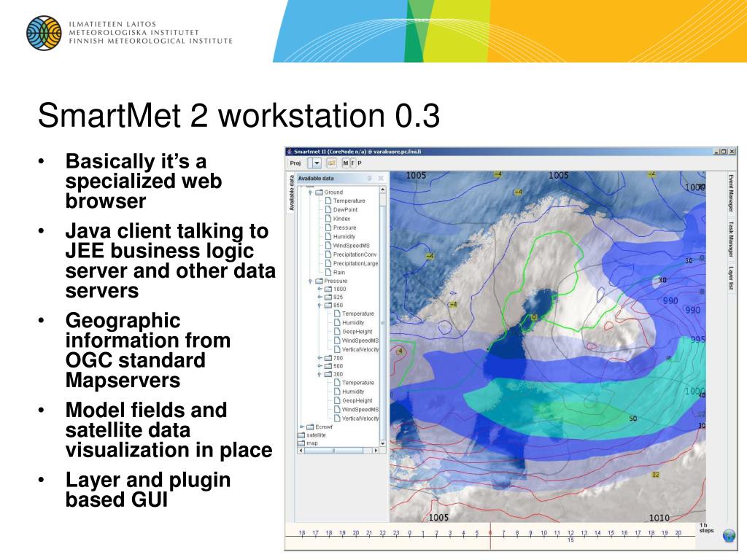The width and height of the screenshot is (747, 560).
Task: Select Humidity under 300 folder
Action: point(349,392)
